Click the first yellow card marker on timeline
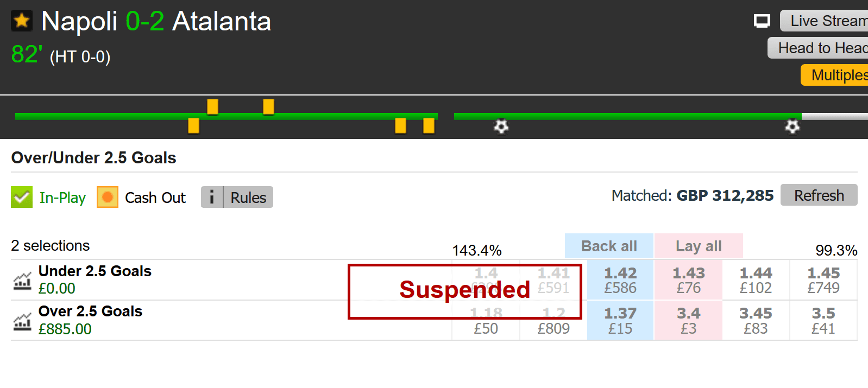The width and height of the screenshot is (868, 388). pyautogui.click(x=193, y=126)
